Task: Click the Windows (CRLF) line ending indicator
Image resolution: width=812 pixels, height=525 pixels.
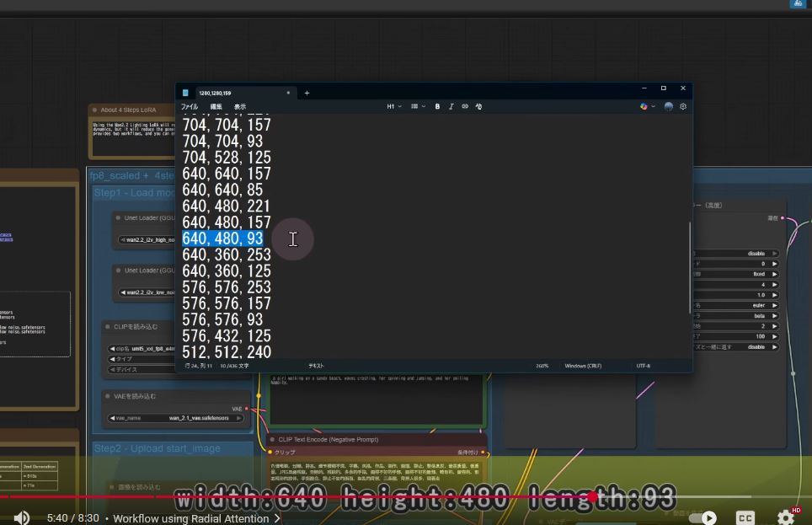Action: click(x=583, y=366)
